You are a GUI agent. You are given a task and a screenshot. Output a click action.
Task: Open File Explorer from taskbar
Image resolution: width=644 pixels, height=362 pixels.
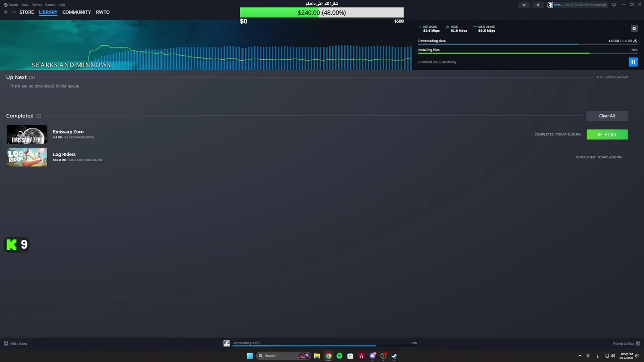click(317, 356)
